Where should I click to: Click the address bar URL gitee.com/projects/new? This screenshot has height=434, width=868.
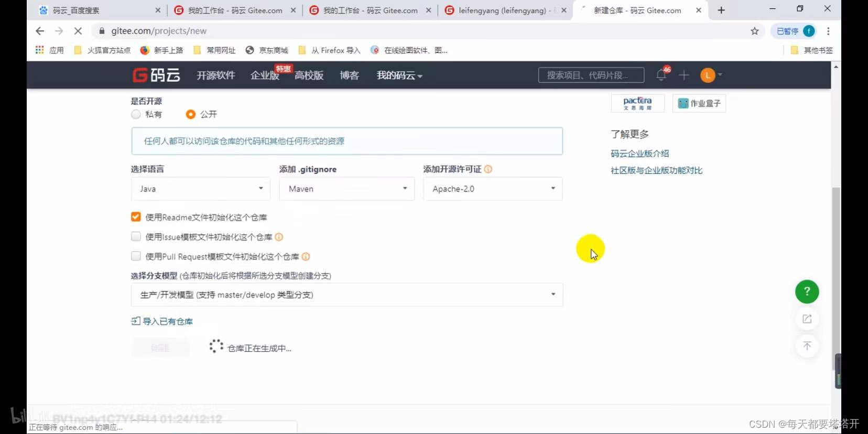pyautogui.click(x=159, y=31)
